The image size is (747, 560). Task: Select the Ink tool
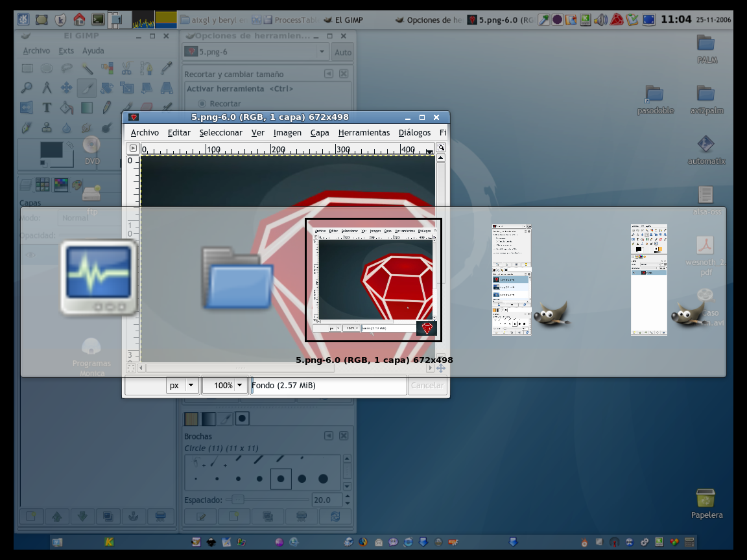pyautogui.click(x=27, y=128)
